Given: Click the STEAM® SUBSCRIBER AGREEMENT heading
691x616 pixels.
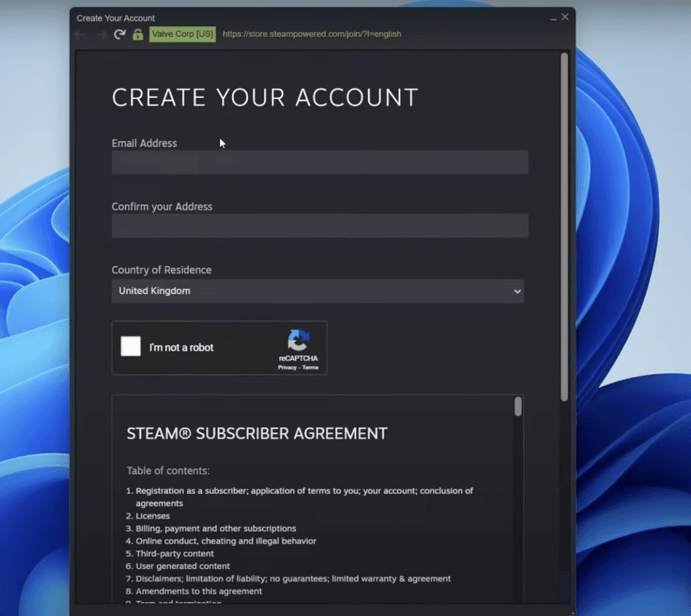Looking at the screenshot, I should [257, 434].
